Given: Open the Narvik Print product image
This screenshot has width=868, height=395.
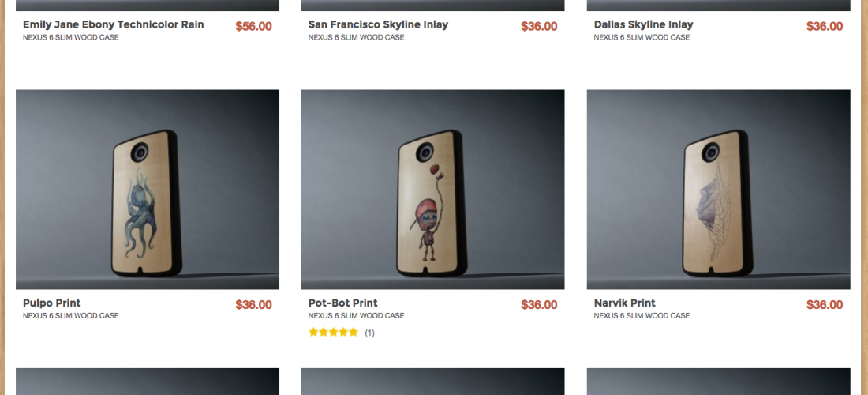Looking at the screenshot, I should coord(719,190).
